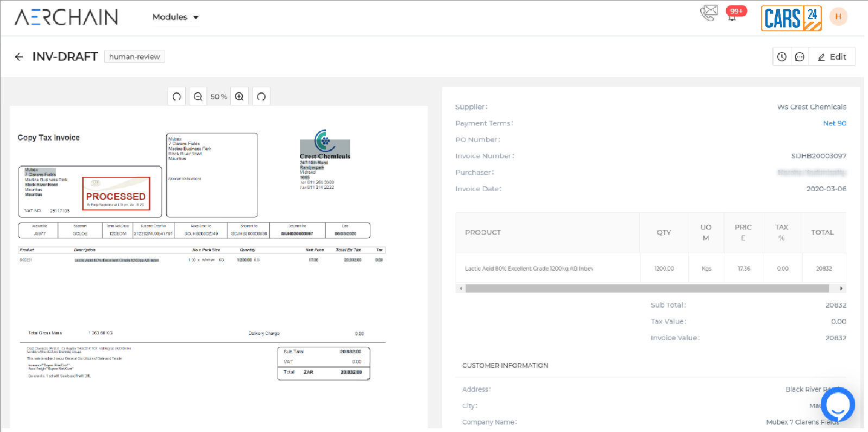Click the Purchaser field label
Viewport: 868px width, 432px height.
tap(475, 172)
